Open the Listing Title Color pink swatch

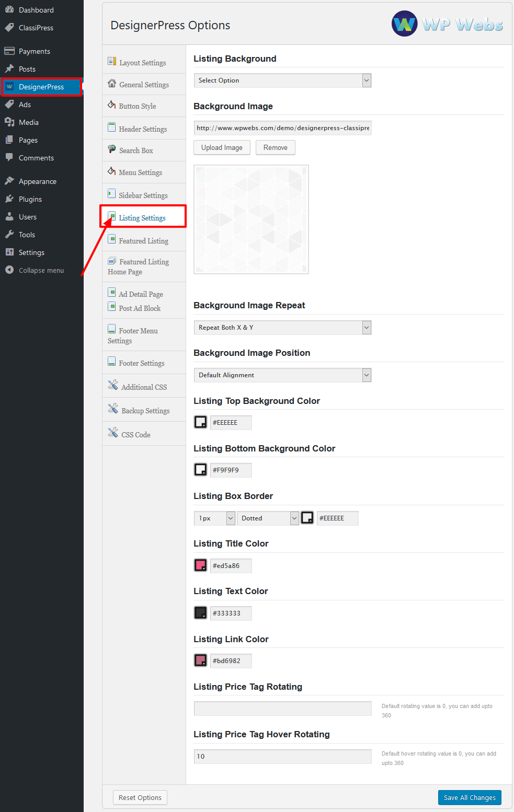(201, 565)
